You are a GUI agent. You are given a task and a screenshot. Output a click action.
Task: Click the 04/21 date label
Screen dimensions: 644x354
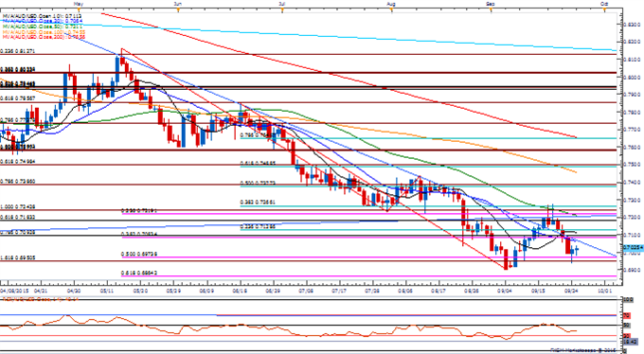tap(41, 290)
